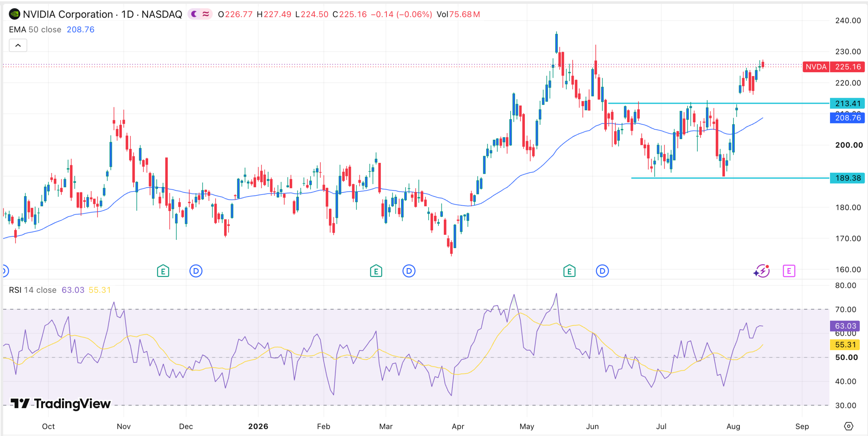
Task: Select the cyan horizontal line at 189.38
Action: 730,178
